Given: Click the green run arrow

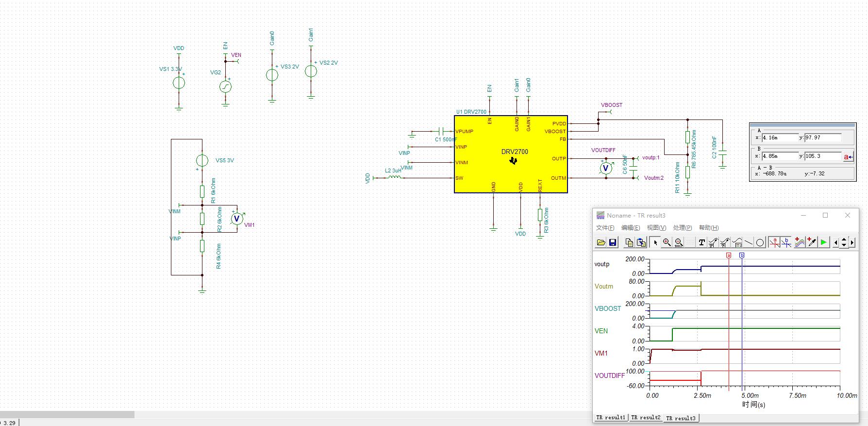Looking at the screenshot, I should [823, 242].
